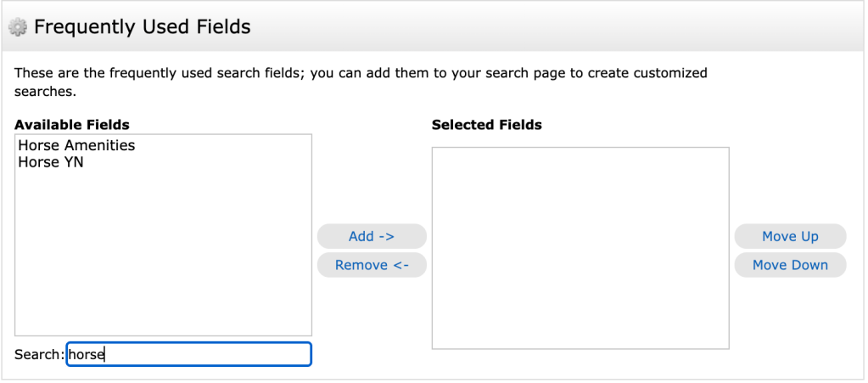Select Horse Amenities in Available Fields
The width and height of the screenshot is (868, 383).
pyautogui.click(x=76, y=145)
